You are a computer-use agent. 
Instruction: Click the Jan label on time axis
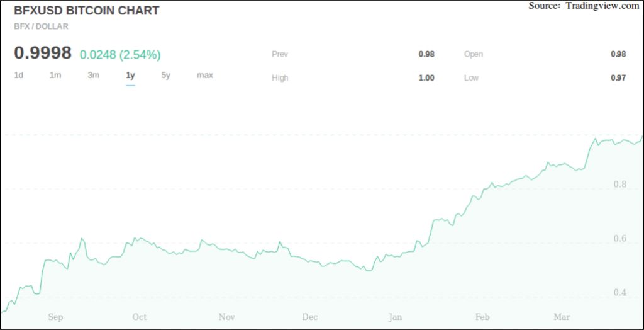coord(395,317)
